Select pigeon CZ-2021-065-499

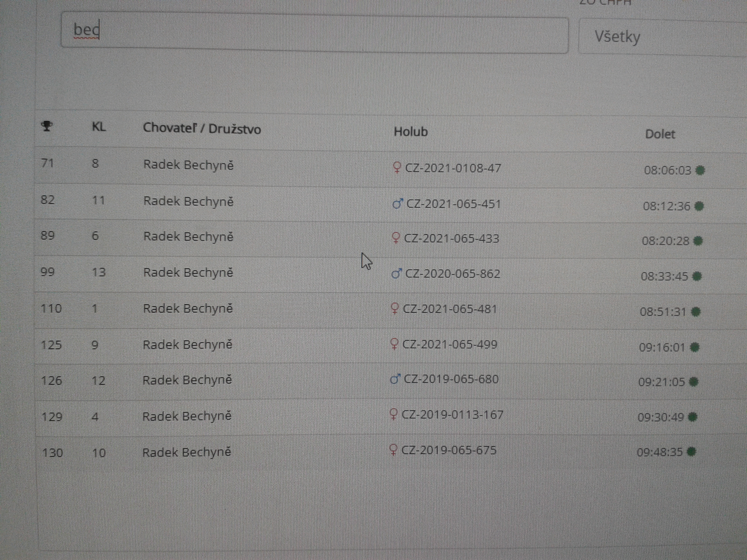(x=449, y=344)
